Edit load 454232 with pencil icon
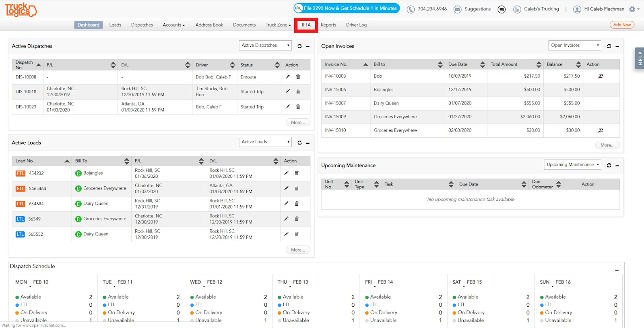644x328 pixels. pyautogui.click(x=286, y=173)
